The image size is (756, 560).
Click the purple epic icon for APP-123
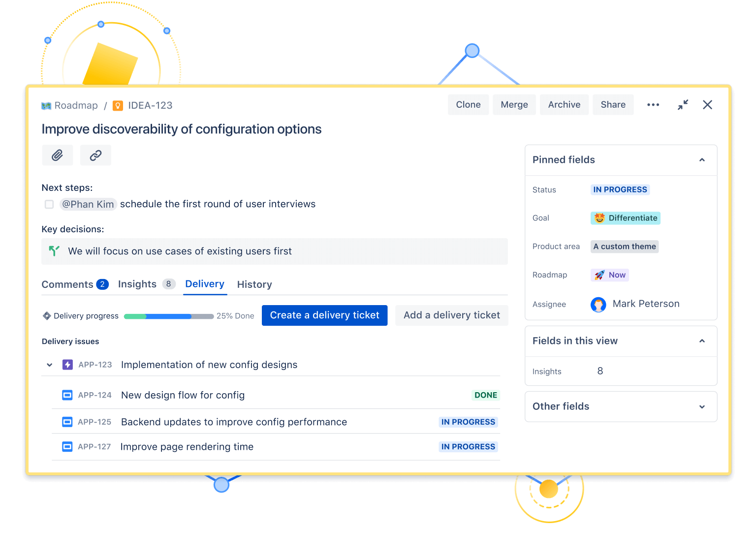pyautogui.click(x=67, y=365)
